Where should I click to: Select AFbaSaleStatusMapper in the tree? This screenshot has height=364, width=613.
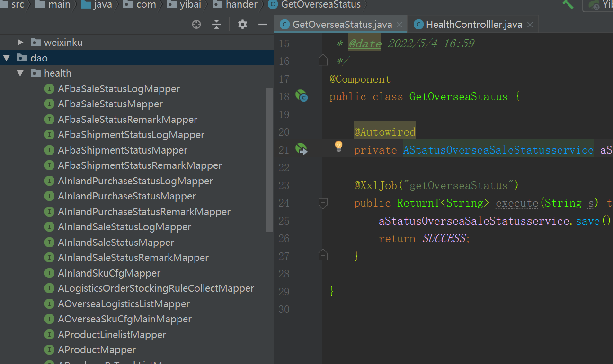pyautogui.click(x=110, y=104)
